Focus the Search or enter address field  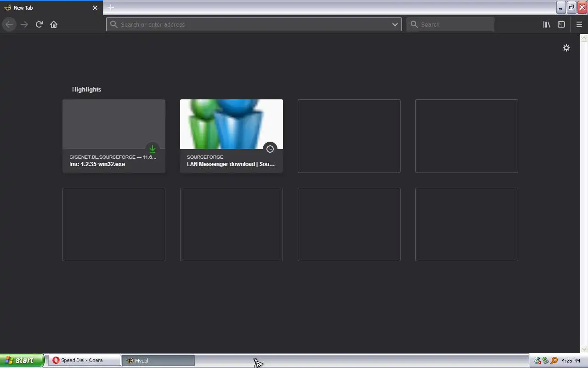pos(254,24)
